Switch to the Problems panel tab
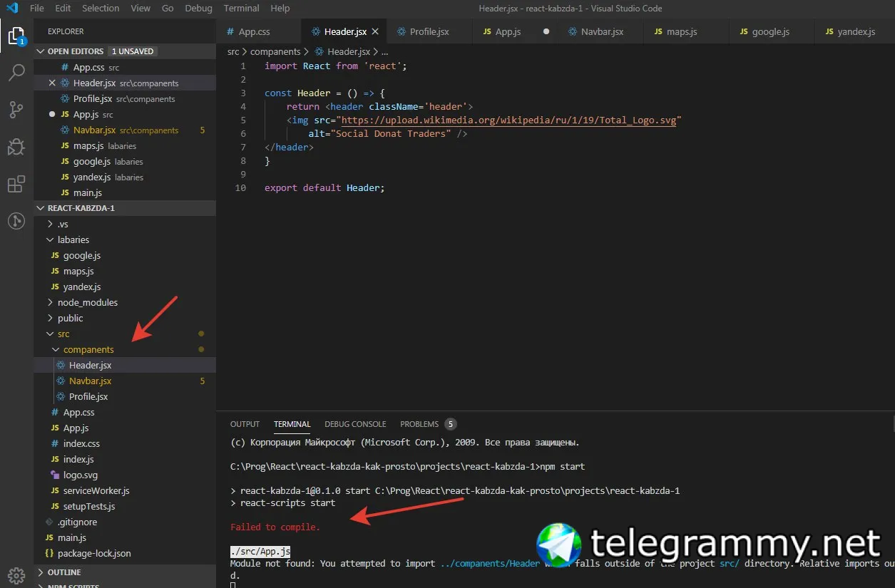This screenshot has height=588, width=895. (x=428, y=424)
